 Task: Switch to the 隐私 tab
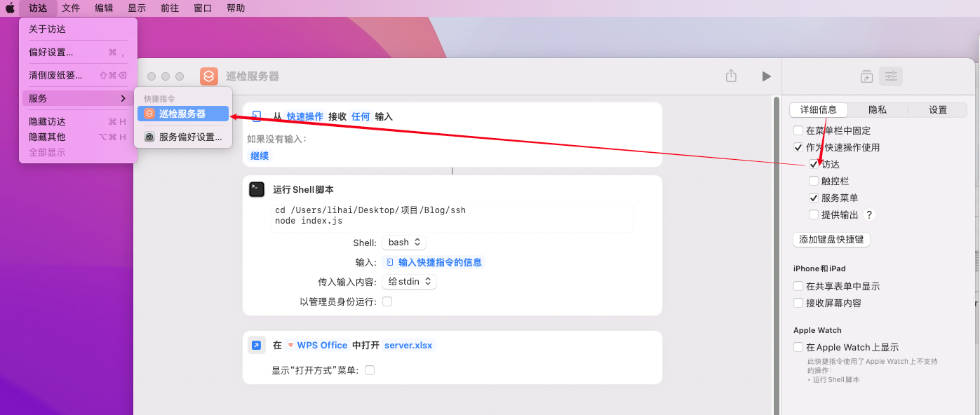click(877, 110)
